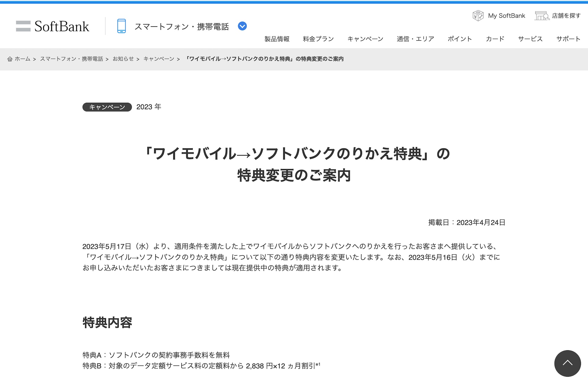The width and height of the screenshot is (588, 384).
Task: Expand the smartphone category dropdown chevron
Action: point(242,26)
